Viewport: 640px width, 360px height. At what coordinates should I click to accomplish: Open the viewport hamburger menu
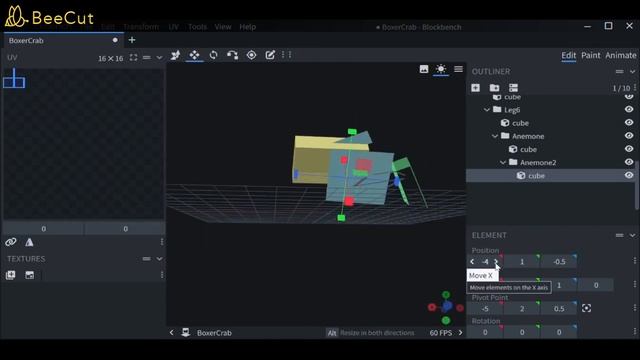pyautogui.click(x=458, y=69)
